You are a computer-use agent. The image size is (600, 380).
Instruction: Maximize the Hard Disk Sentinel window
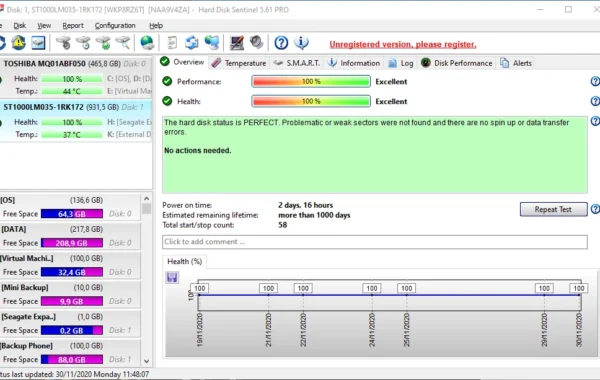(x=568, y=10)
